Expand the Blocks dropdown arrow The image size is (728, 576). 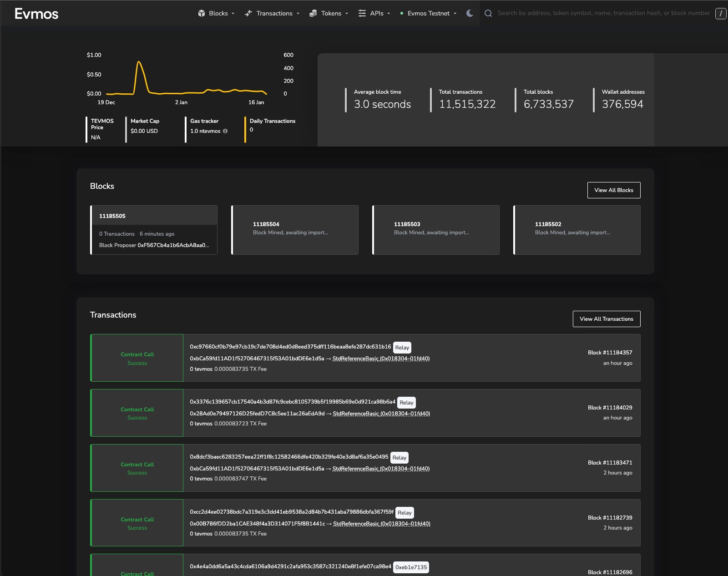(x=233, y=13)
